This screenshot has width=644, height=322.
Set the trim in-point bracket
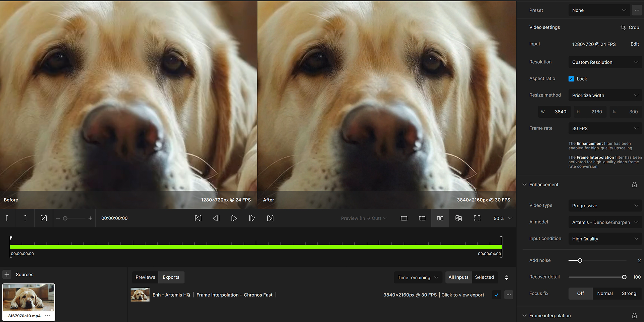[7, 218]
